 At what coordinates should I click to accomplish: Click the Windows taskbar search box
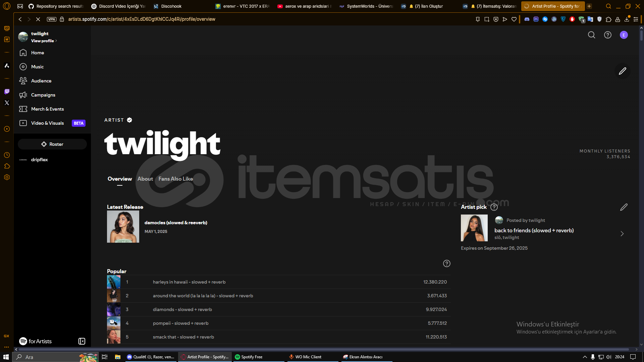[x=55, y=357]
